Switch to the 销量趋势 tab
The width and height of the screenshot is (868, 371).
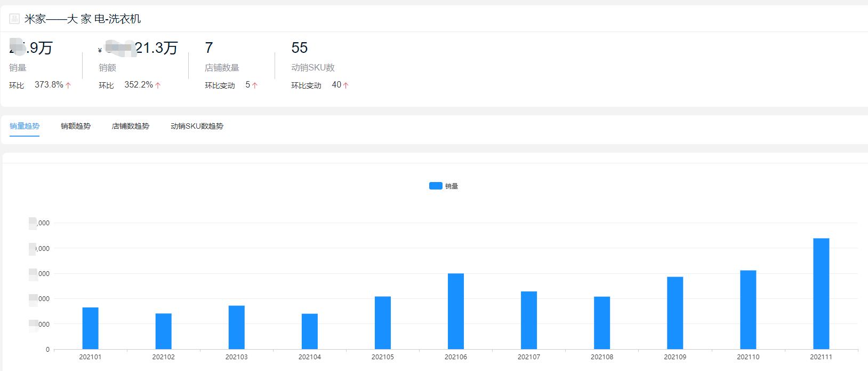[25, 126]
